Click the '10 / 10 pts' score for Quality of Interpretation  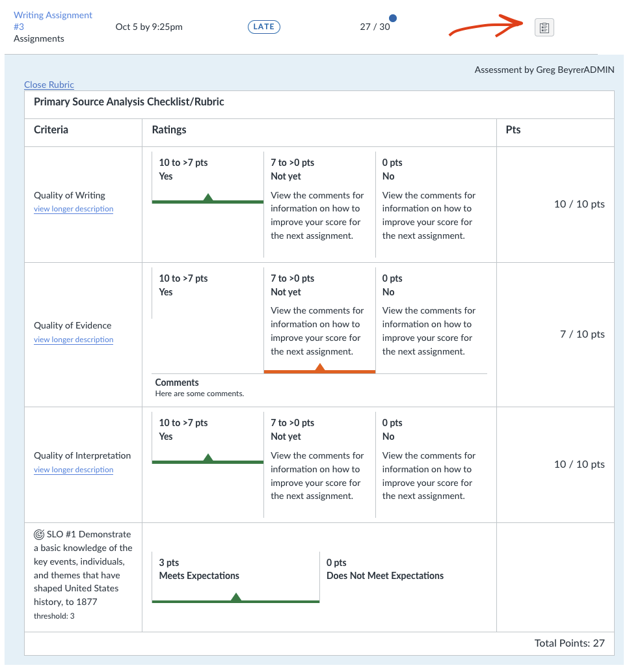point(580,464)
